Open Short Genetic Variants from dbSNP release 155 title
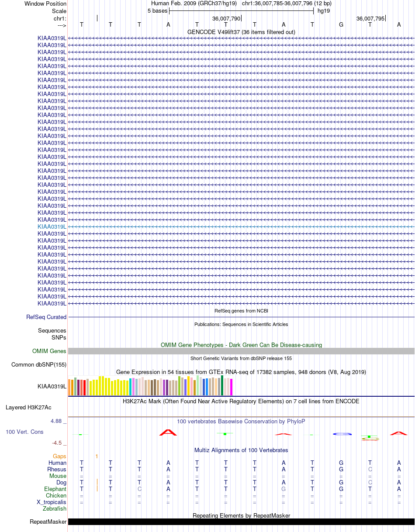The width and height of the screenshot is (415, 532). pos(241,358)
